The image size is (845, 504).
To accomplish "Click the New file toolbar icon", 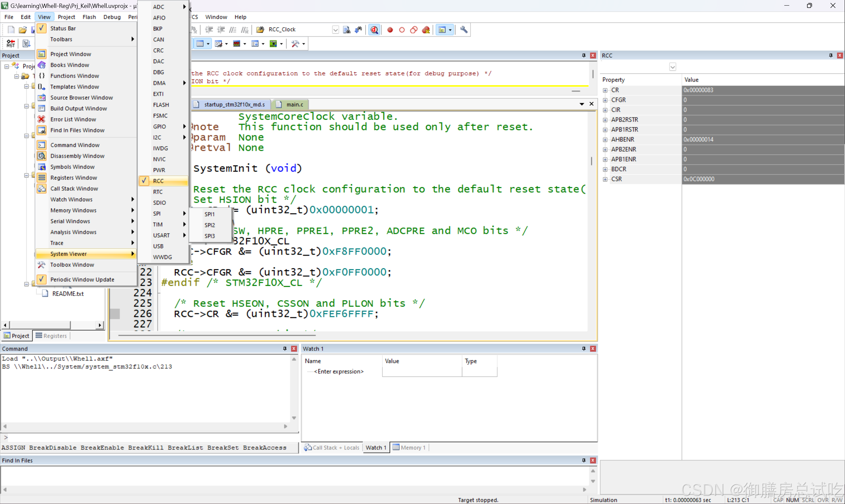I will pyautogui.click(x=11, y=30).
